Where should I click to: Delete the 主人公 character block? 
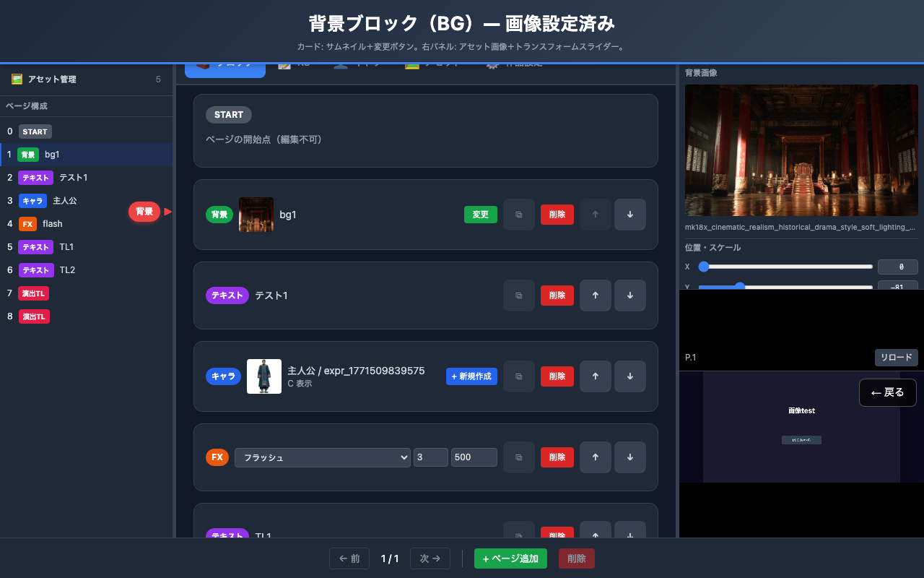coord(557,376)
